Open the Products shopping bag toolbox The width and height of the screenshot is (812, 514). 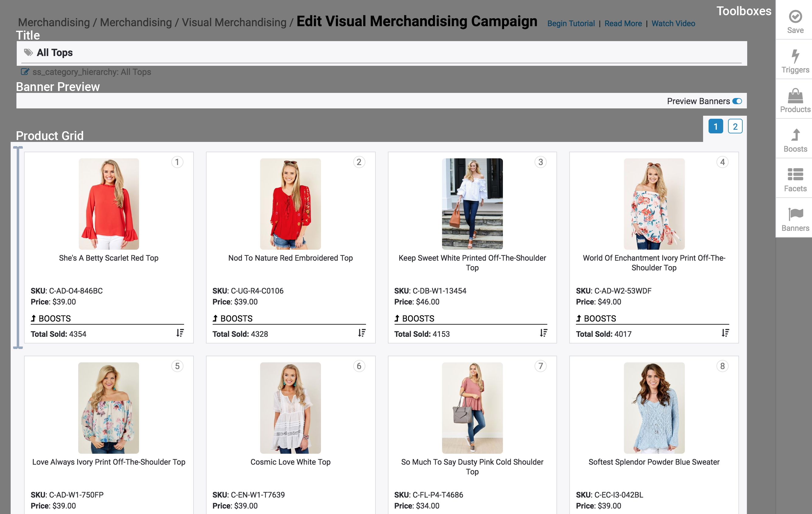click(795, 96)
